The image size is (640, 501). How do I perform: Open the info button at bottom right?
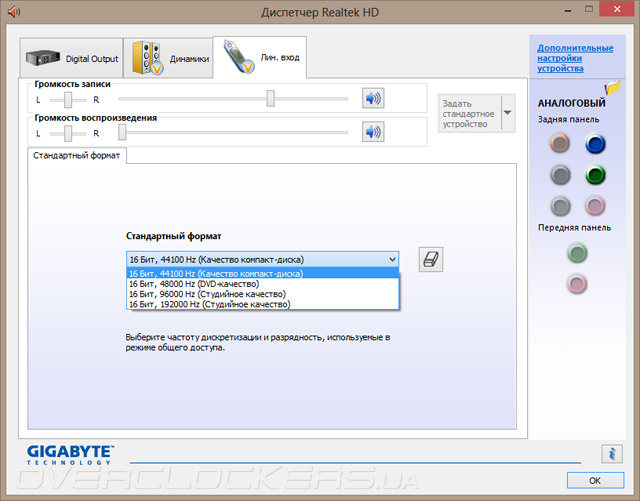[x=611, y=454]
